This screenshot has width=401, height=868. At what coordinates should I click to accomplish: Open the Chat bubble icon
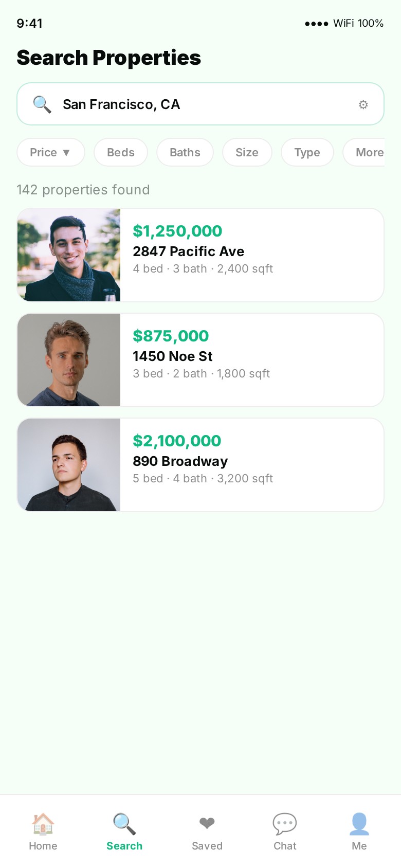pyautogui.click(x=285, y=824)
